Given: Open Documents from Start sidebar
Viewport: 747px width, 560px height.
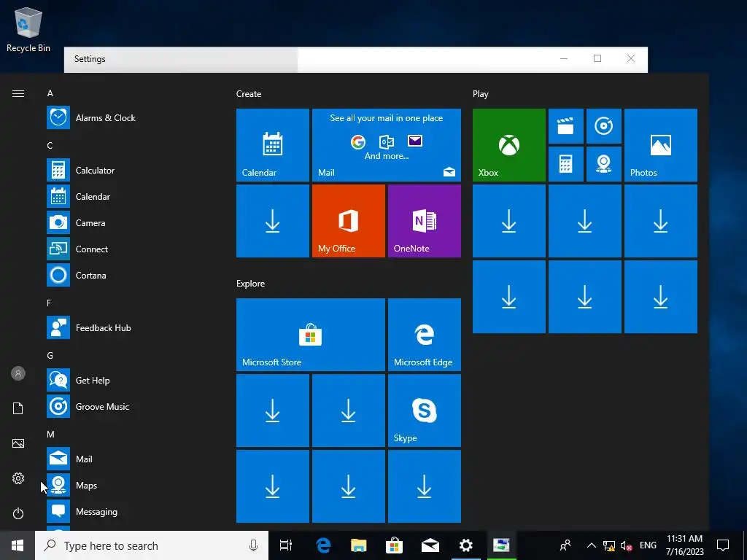Looking at the screenshot, I should [x=18, y=408].
